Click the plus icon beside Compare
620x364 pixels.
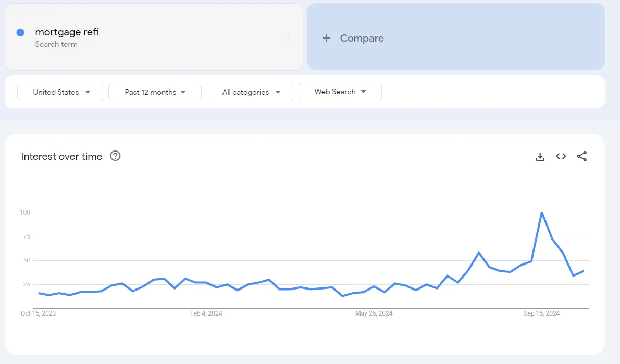click(x=326, y=38)
